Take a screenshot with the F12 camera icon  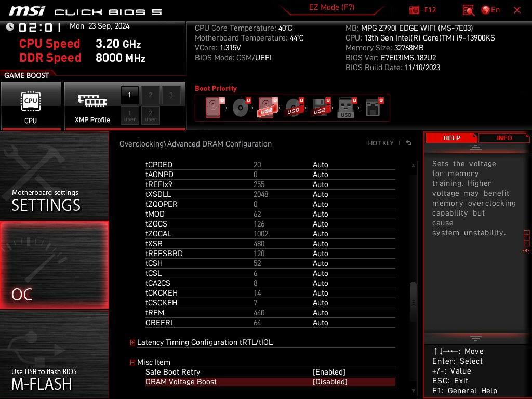(x=414, y=10)
